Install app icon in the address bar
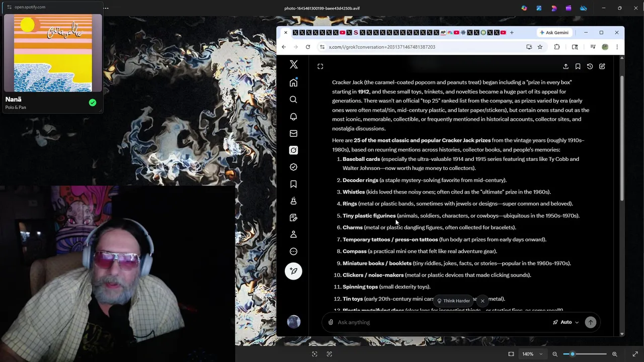Image resolution: width=644 pixels, height=362 pixels. pos(529,47)
